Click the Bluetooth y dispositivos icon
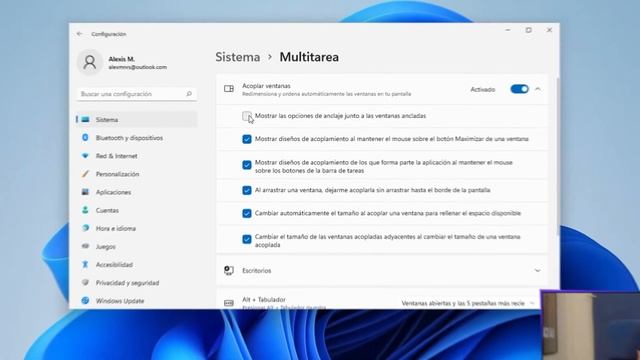 pyautogui.click(x=85, y=138)
